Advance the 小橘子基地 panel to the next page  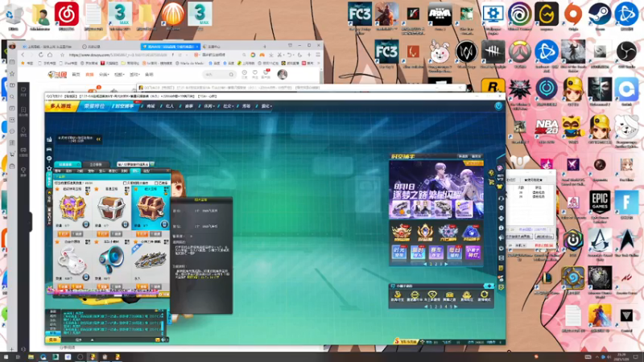click(456, 306)
